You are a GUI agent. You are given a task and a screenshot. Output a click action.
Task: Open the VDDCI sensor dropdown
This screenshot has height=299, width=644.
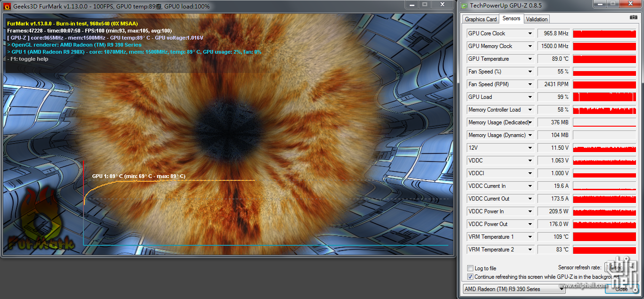tap(530, 173)
